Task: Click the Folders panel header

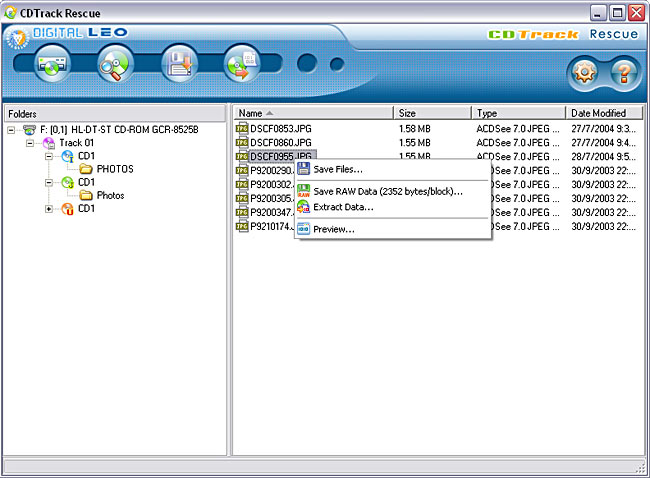Action: 115,114
